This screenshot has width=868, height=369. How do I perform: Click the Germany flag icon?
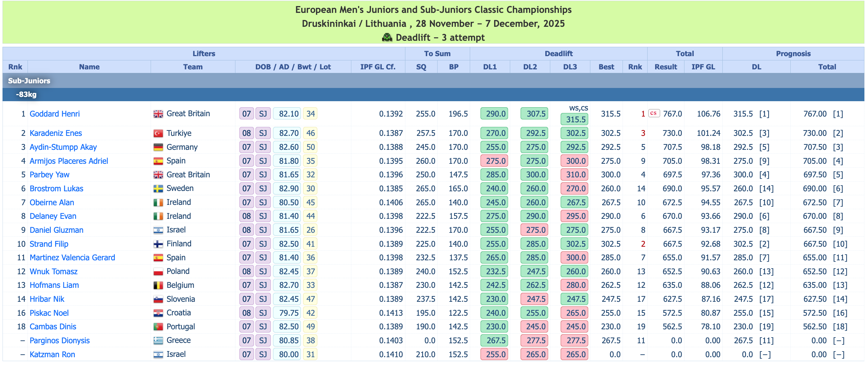coord(158,147)
